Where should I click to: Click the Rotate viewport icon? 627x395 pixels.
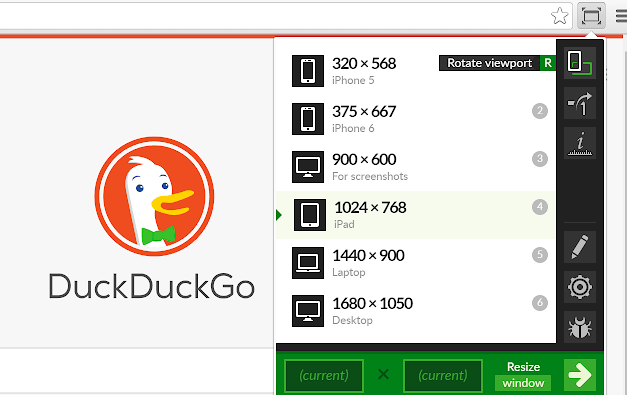(x=580, y=63)
